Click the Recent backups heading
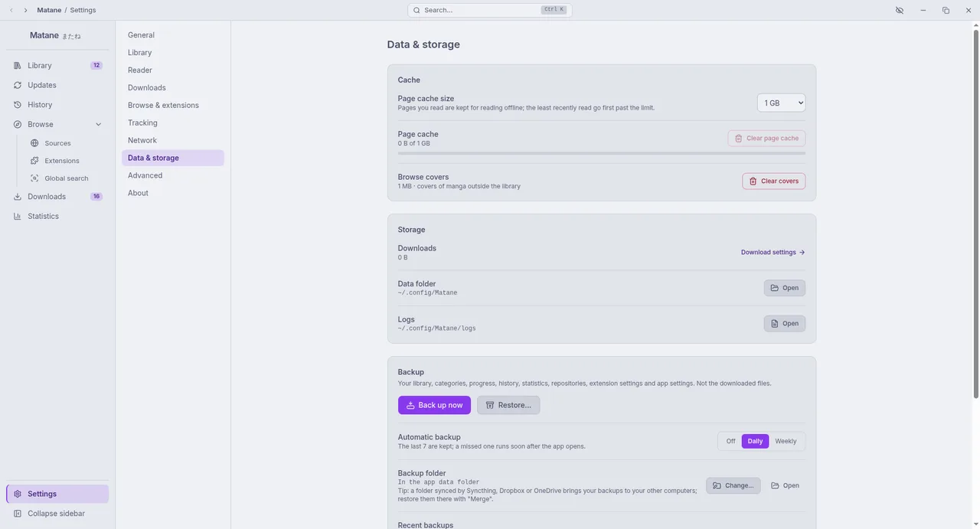The width and height of the screenshot is (980, 529). click(426, 525)
